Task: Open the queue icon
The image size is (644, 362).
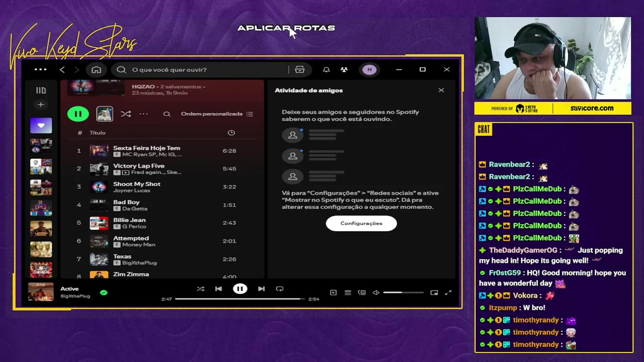Action: 348,293
